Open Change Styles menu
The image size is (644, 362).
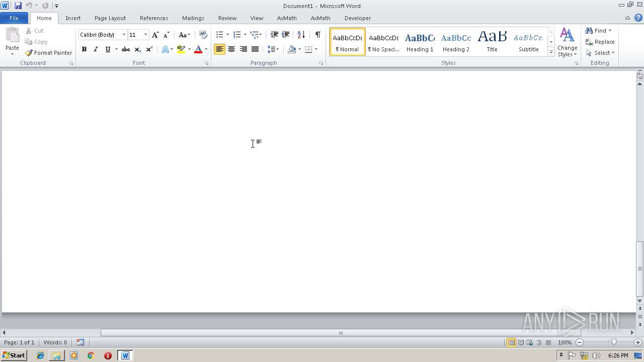click(x=567, y=43)
